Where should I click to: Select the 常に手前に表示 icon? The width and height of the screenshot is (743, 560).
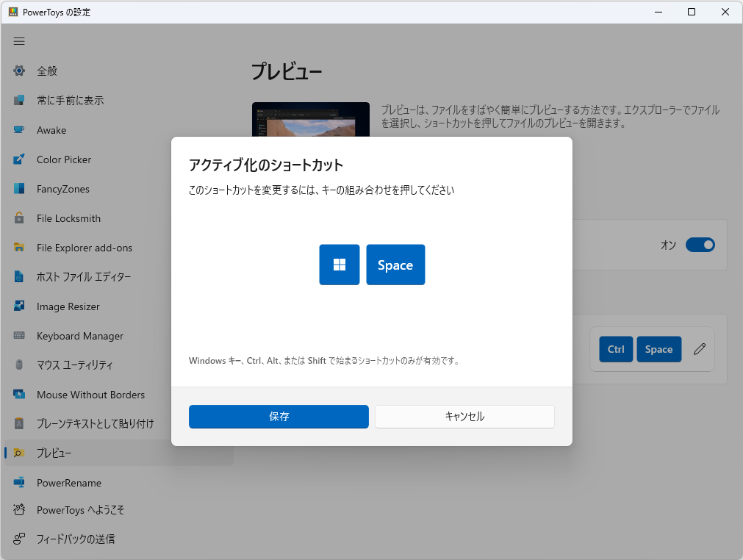tap(18, 101)
